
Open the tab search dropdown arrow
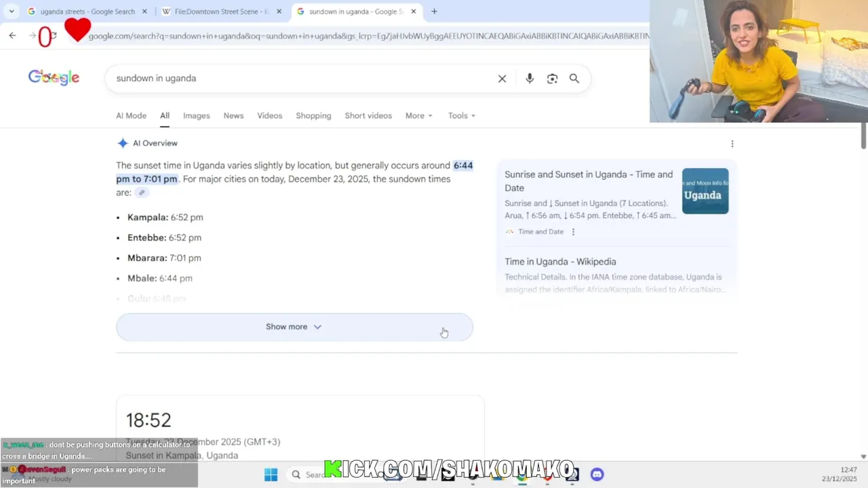coord(12,12)
